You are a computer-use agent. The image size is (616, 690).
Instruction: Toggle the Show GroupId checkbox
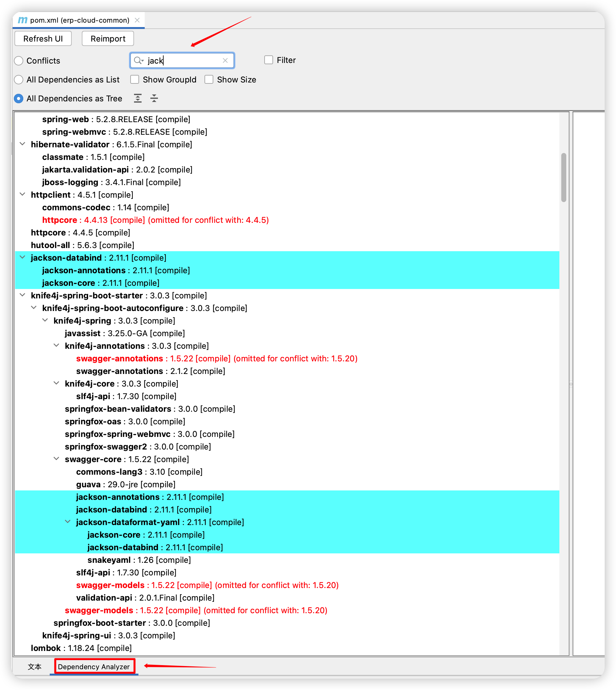click(x=135, y=79)
